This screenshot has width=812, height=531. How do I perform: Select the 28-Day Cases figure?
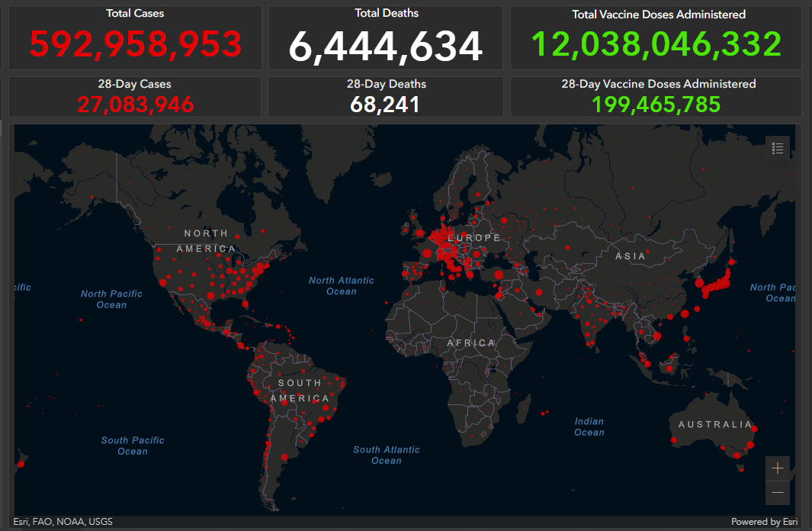pyautogui.click(x=134, y=96)
